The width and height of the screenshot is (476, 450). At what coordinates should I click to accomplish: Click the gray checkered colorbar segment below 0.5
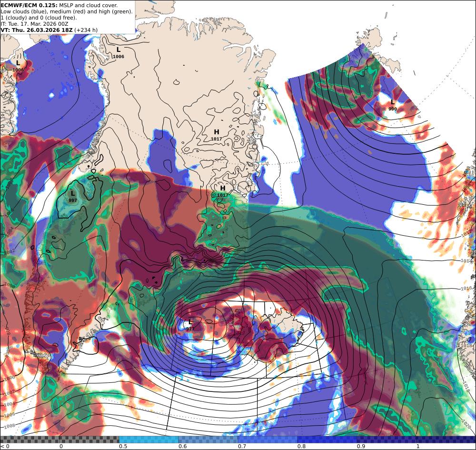point(59,440)
